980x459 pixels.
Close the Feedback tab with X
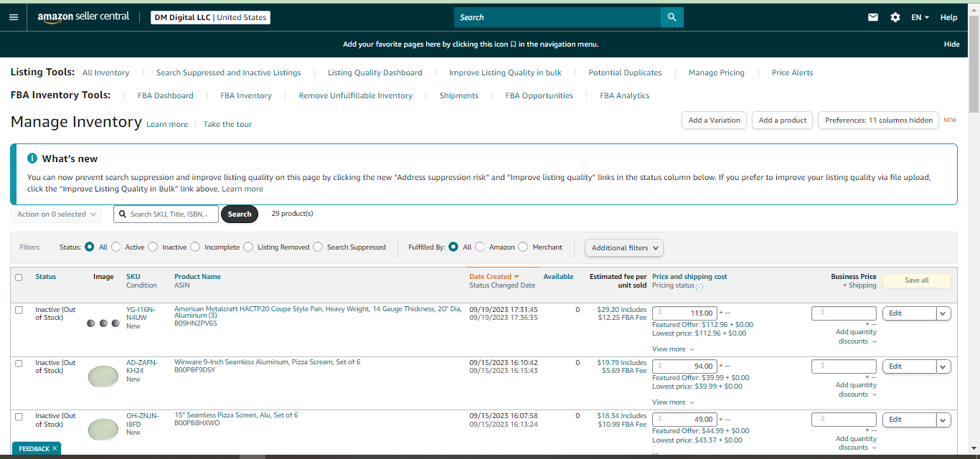[x=55, y=449]
